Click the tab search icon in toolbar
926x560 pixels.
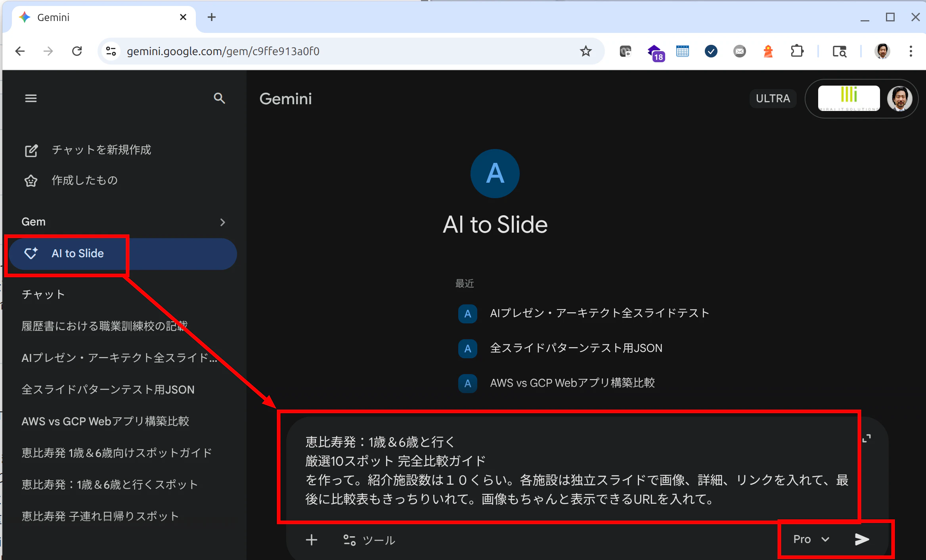click(x=840, y=51)
